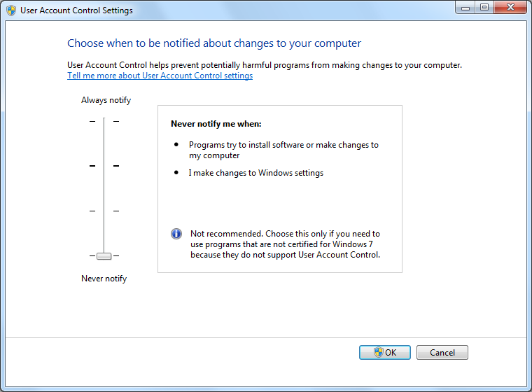The image size is (532, 392).
Task: Click the UAC shield icon in title bar
Action: point(11,10)
